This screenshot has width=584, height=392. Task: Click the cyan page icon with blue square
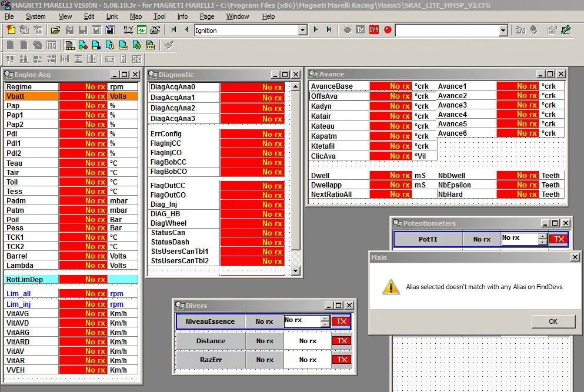pyautogui.click(x=96, y=45)
